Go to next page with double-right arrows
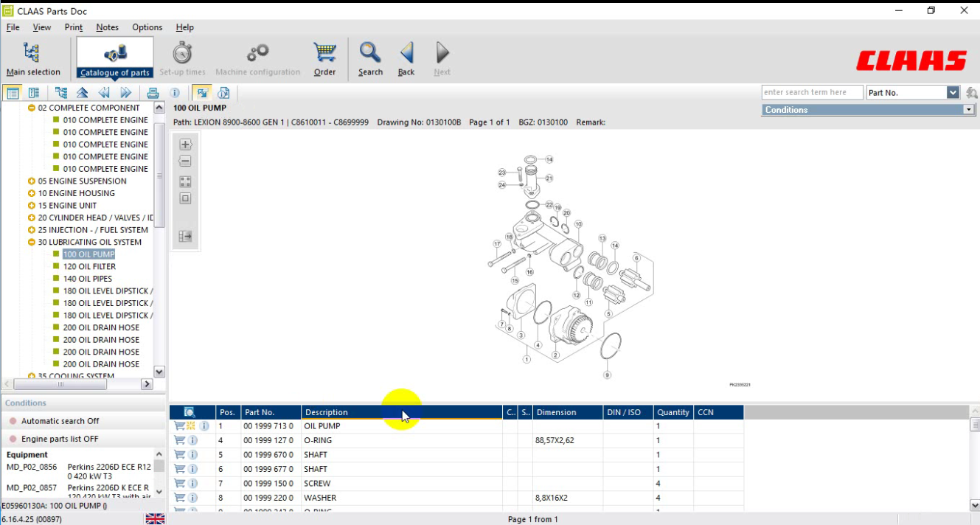 126,93
